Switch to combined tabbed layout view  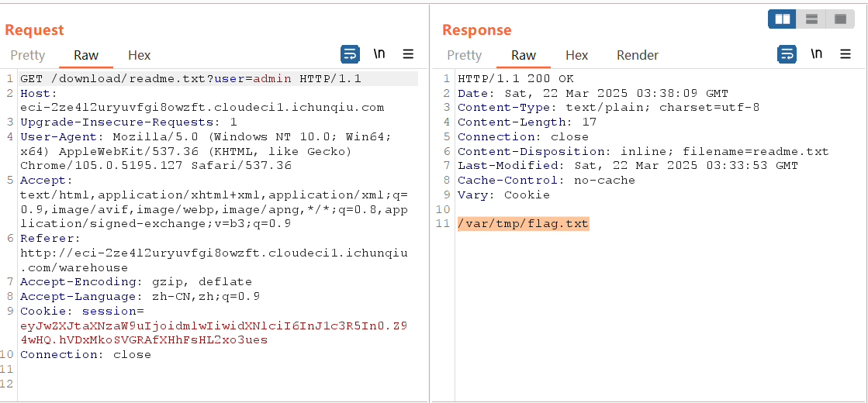click(840, 19)
